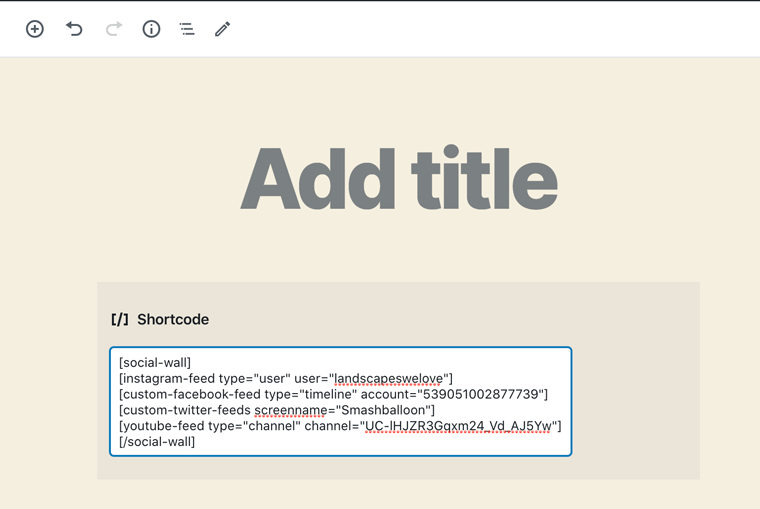Click the redo arrow icon
Screen dimensions: 760x509
(114, 29)
